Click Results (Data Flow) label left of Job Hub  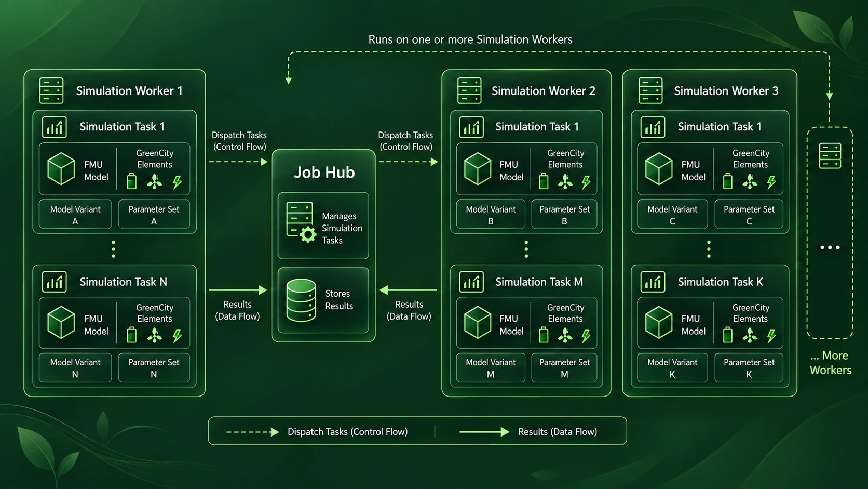pyautogui.click(x=237, y=310)
